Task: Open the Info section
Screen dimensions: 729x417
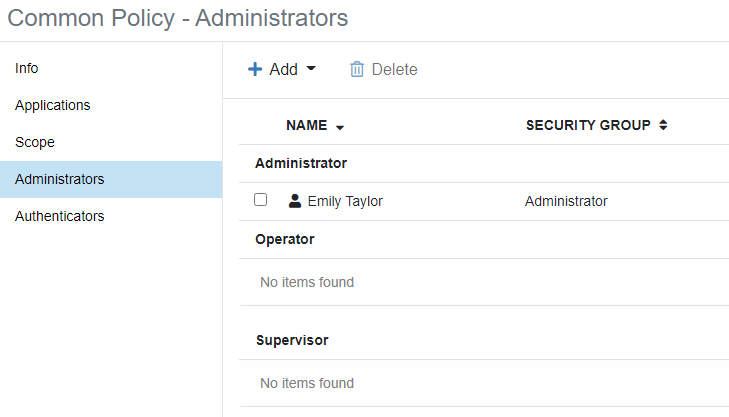Action: (27, 68)
